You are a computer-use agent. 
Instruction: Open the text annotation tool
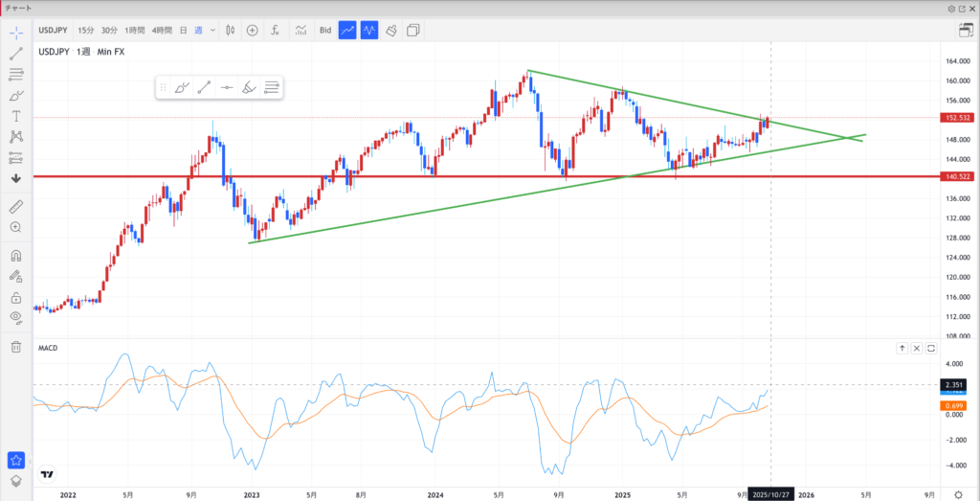16,116
